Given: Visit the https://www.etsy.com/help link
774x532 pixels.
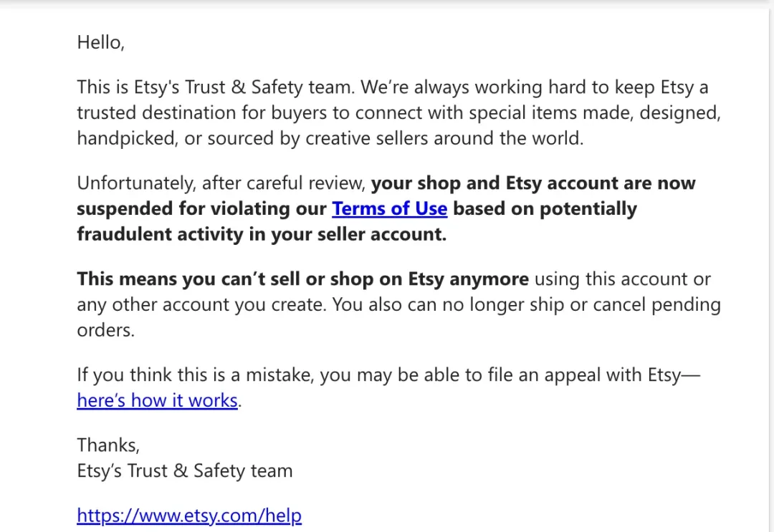Looking at the screenshot, I should click(189, 516).
